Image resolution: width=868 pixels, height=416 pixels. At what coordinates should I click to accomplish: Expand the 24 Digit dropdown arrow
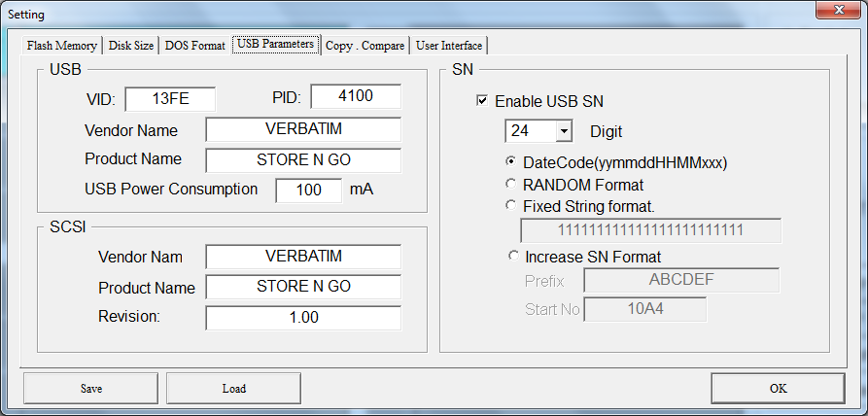(563, 131)
